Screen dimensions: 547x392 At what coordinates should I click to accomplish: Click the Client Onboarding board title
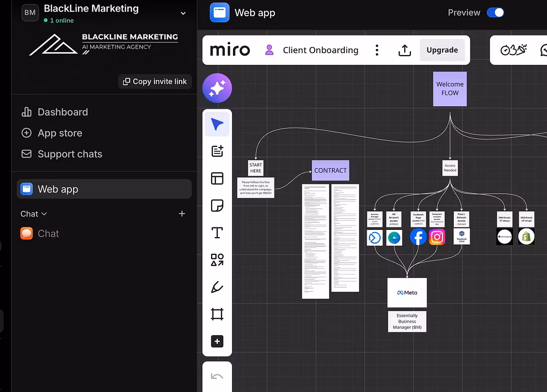point(321,50)
